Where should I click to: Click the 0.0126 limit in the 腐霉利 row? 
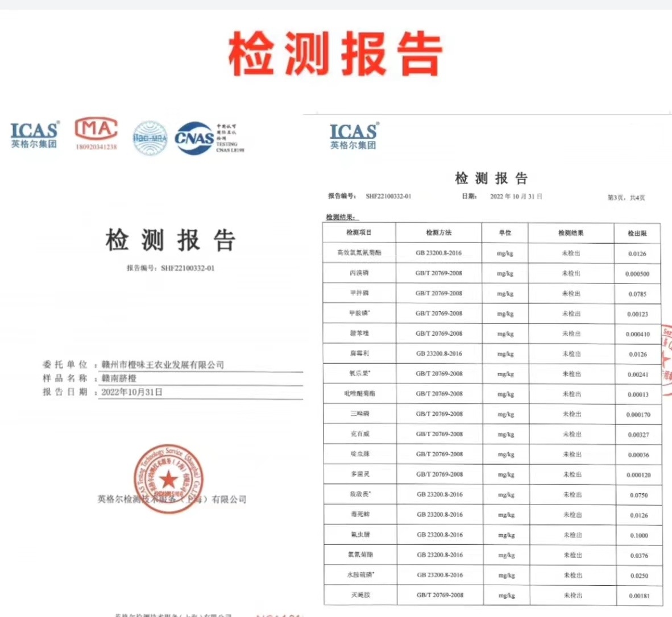638,355
